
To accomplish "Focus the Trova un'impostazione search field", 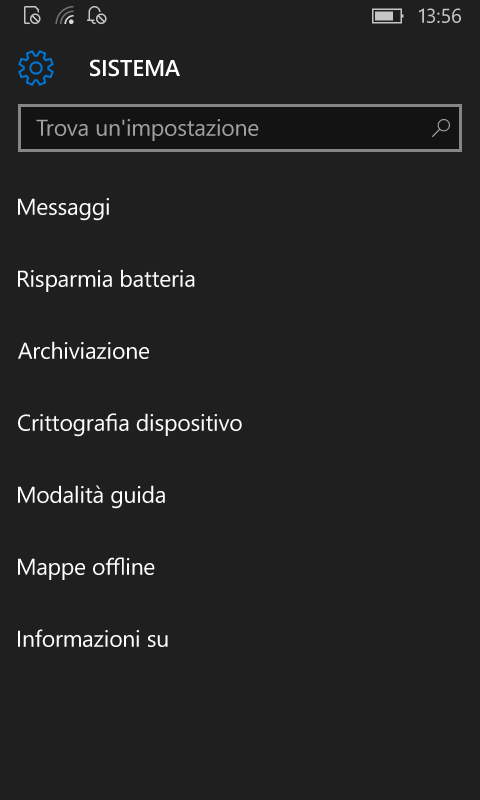I will pos(240,128).
